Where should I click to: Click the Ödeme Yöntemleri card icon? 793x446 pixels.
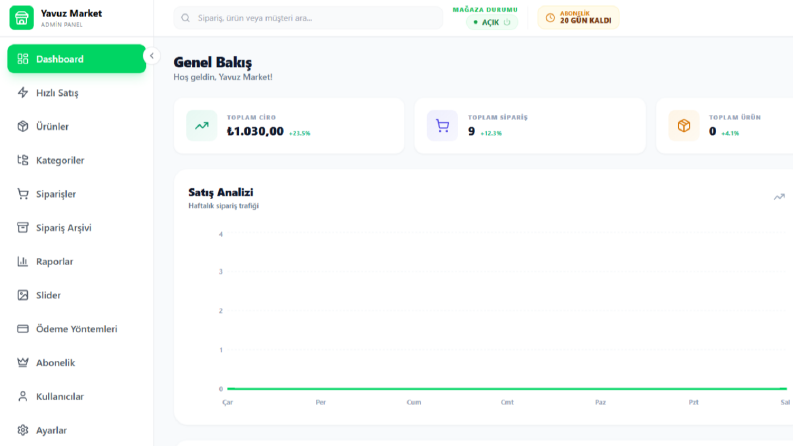click(x=23, y=329)
